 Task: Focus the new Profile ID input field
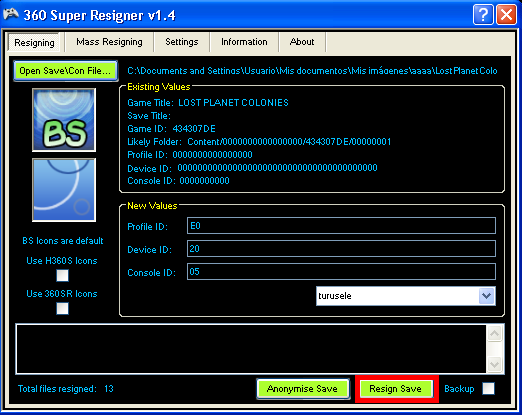341,226
